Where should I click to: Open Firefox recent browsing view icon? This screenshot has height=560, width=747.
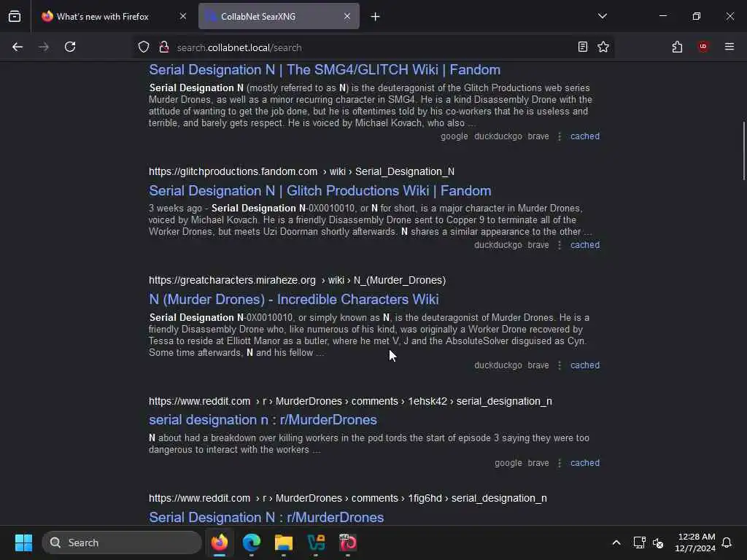pyautogui.click(x=15, y=16)
